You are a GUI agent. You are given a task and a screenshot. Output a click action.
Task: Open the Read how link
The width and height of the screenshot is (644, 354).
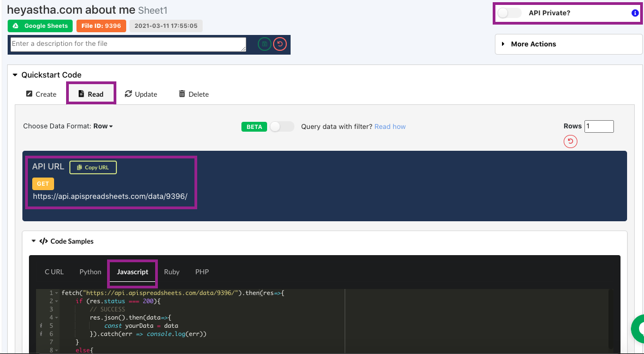pyautogui.click(x=390, y=127)
